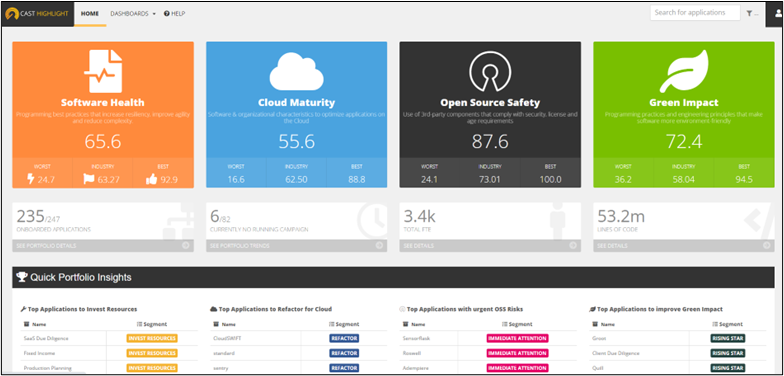Image resolution: width=784 pixels, height=376 pixels.
Task: Click See Portfolio Trends button
Action: pos(296,246)
